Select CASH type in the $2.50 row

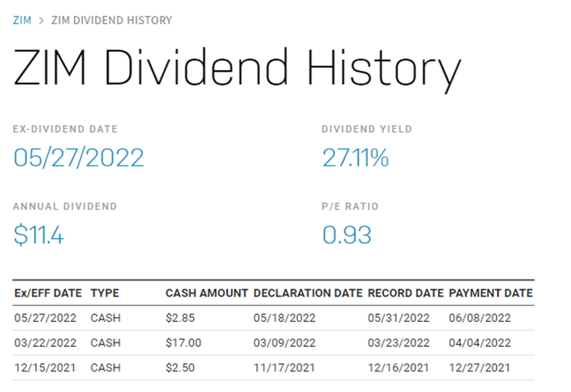click(105, 368)
